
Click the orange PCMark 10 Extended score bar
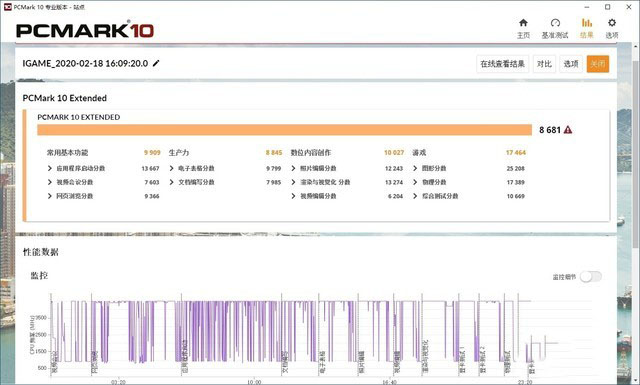click(284, 130)
